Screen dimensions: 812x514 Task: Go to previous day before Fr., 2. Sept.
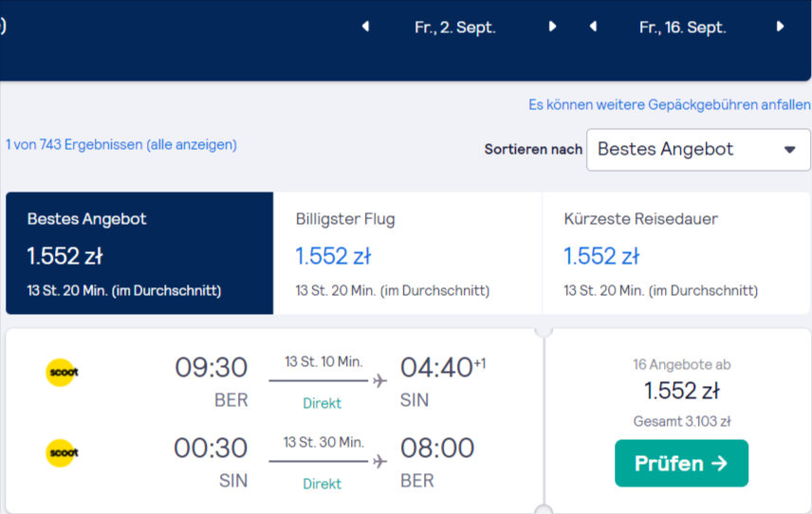[365, 27]
